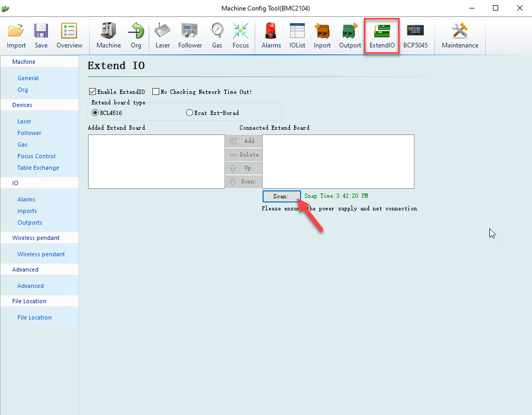The height and width of the screenshot is (415, 532).
Task: Click inside the Connected Extend Board list box
Action: pyautogui.click(x=338, y=161)
